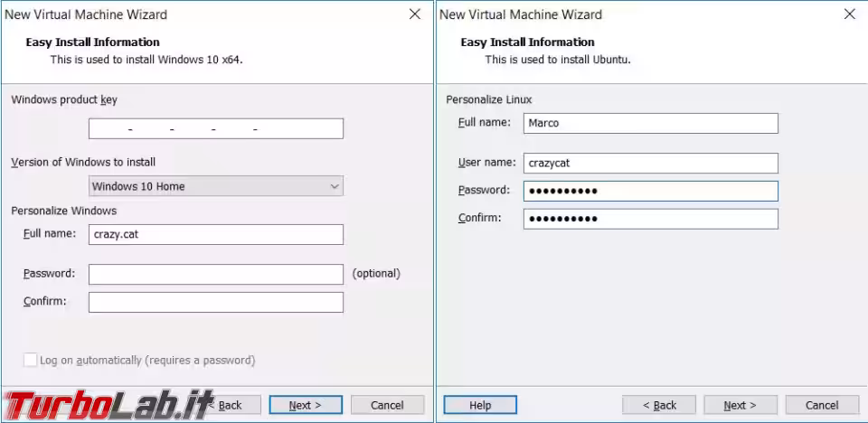Click the Confirm field in Windows wizard
The height and width of the screenshot is (423, 868).
pyautogui.click(x=216, y=302)
